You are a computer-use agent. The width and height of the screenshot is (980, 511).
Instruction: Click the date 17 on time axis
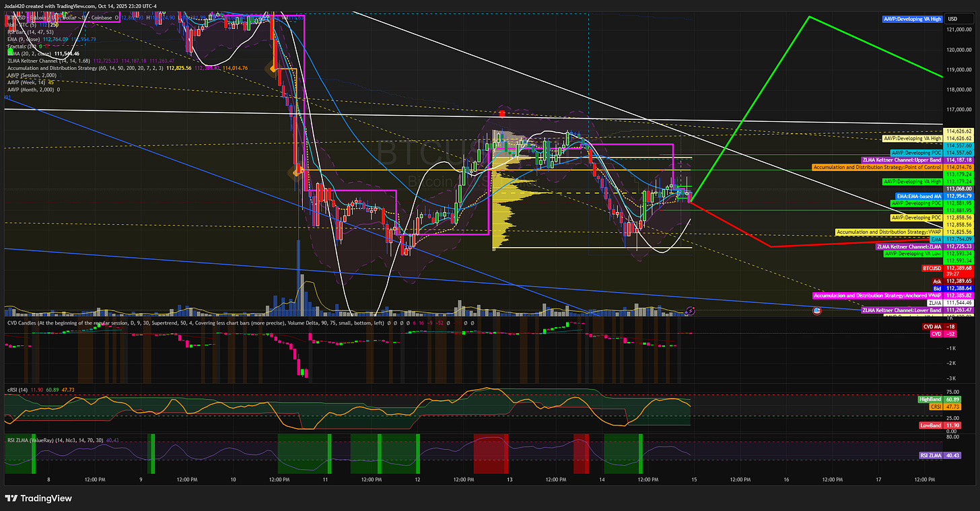click(x=879, y=480)
